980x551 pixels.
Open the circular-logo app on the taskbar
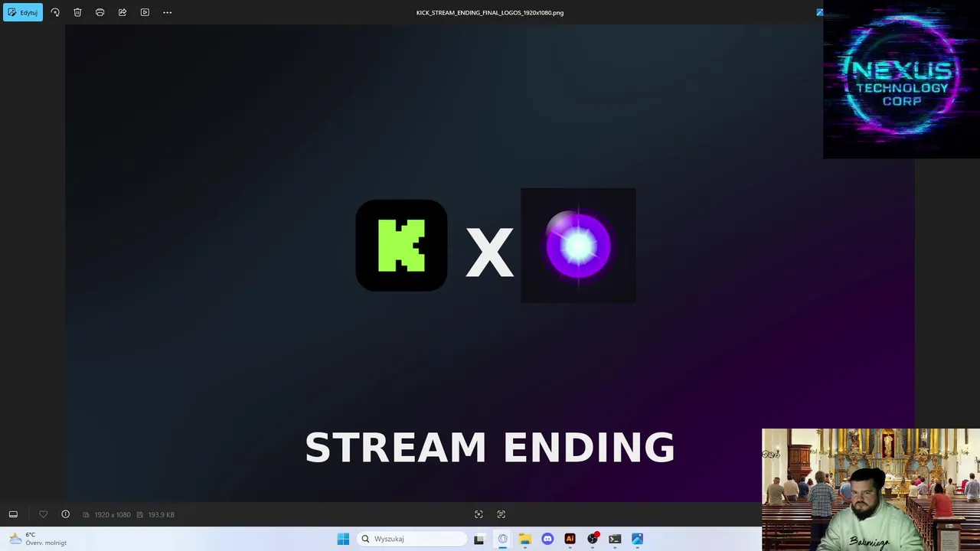point(502,539)
